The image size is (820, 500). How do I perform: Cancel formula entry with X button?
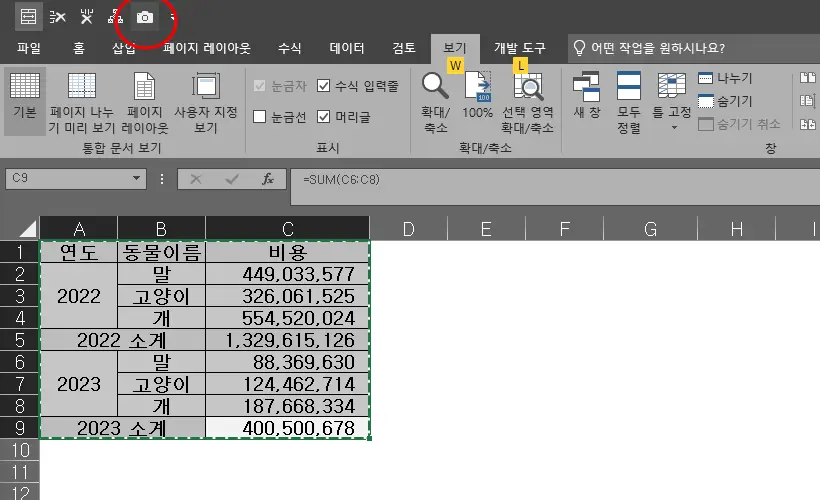(x=196, y=179)
